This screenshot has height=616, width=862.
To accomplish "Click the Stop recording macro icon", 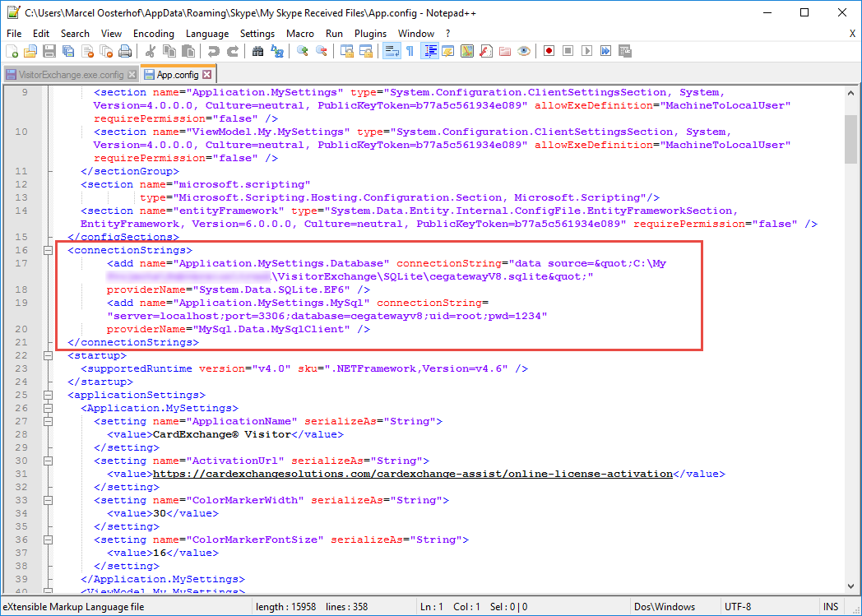I will pyautogui.click(x=568, y=51).
